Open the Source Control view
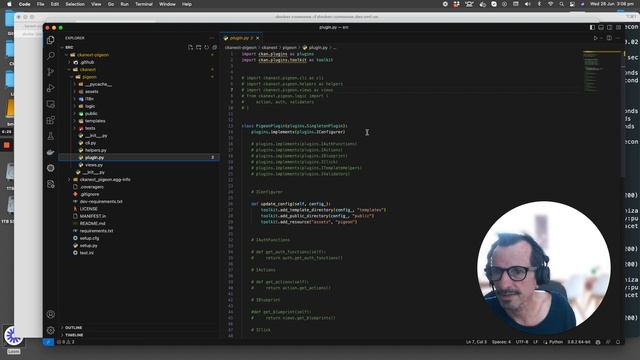 click(x=51, y=72)
